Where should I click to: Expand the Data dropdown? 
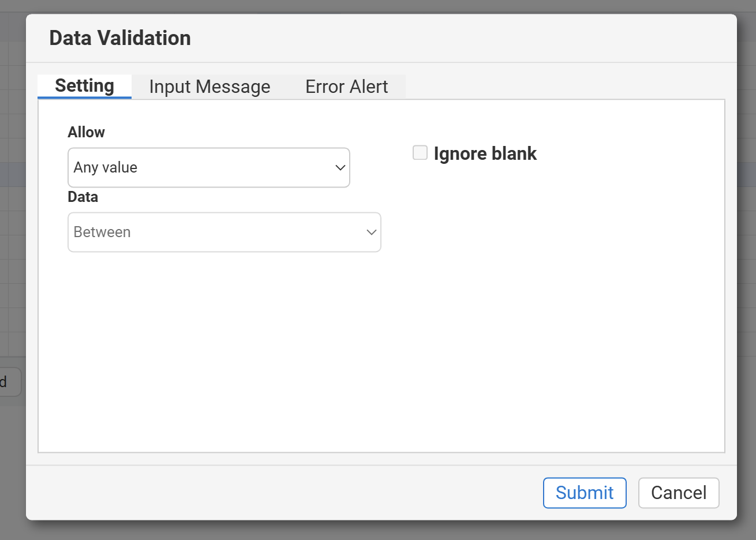click(x=224, y=232)
